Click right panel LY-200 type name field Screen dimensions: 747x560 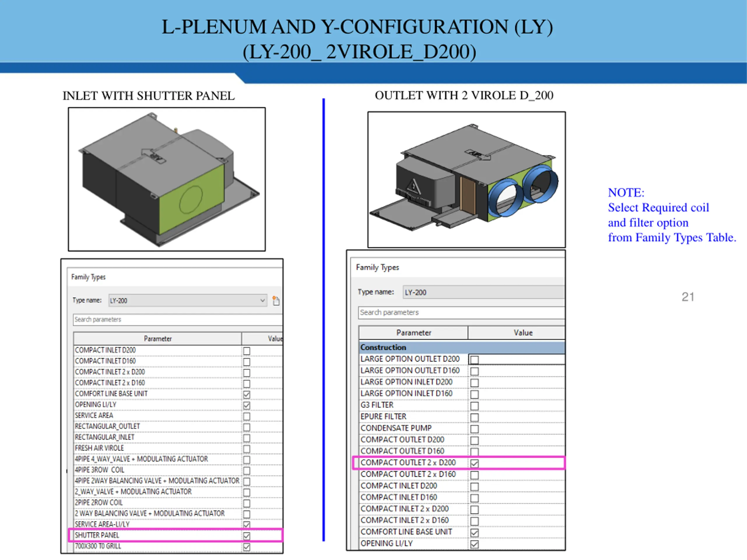[x=483, y=292]
